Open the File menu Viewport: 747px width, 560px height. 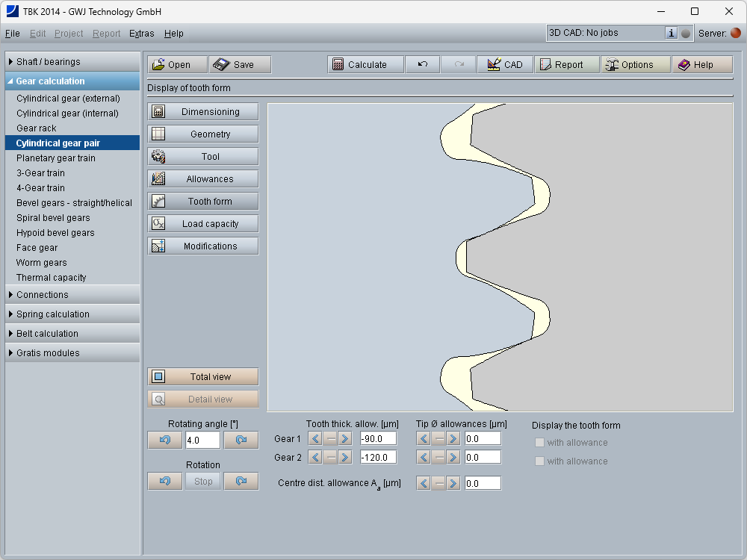(12, 34)
